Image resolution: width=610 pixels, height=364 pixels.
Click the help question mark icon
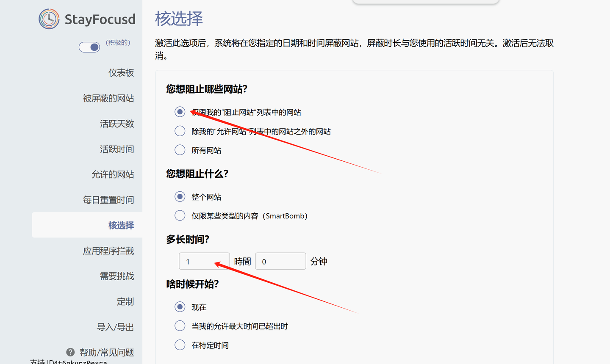(x=70, y=352)
